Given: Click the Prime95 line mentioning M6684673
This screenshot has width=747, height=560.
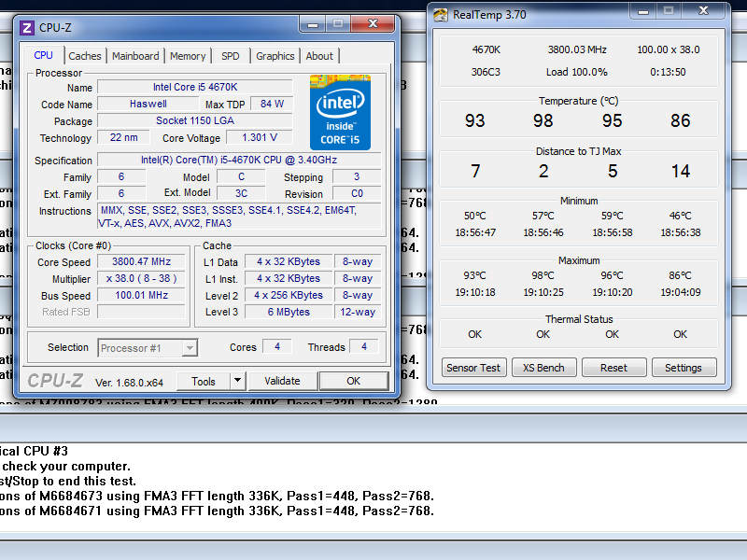Looking at the screenshot, I should point(217,497).
